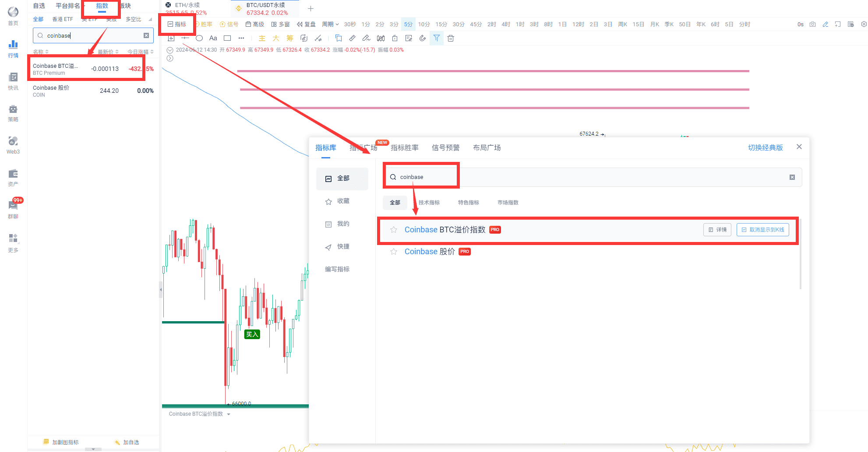The image size is (868, 452).
Task: Click the 筹 chip distribution icon
Action: [290, 38]
